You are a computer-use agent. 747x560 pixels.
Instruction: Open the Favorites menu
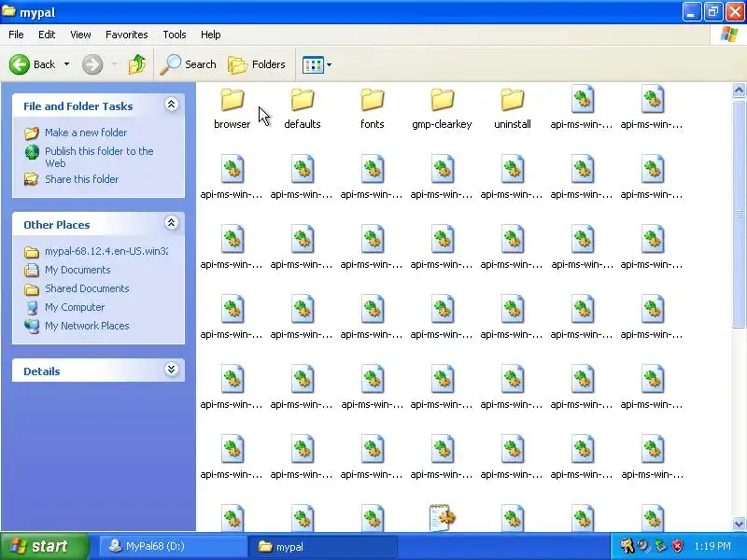[127, 35]
